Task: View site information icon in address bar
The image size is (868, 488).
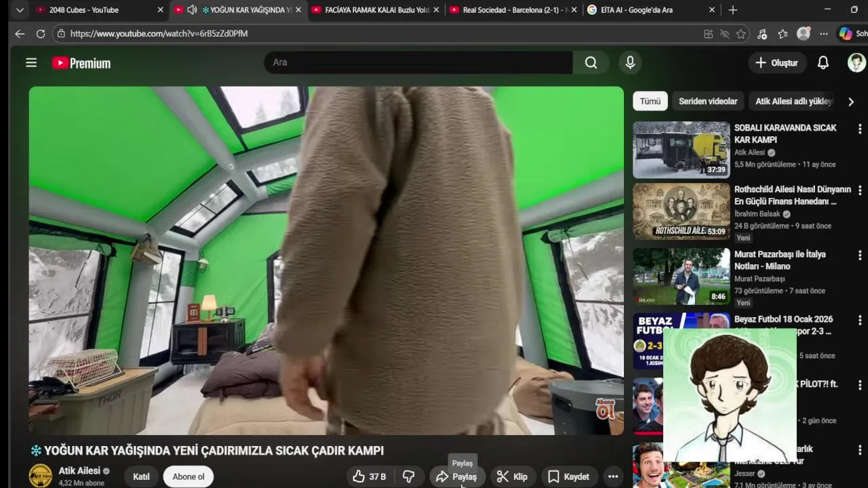Action: click(x=61, y=33)
